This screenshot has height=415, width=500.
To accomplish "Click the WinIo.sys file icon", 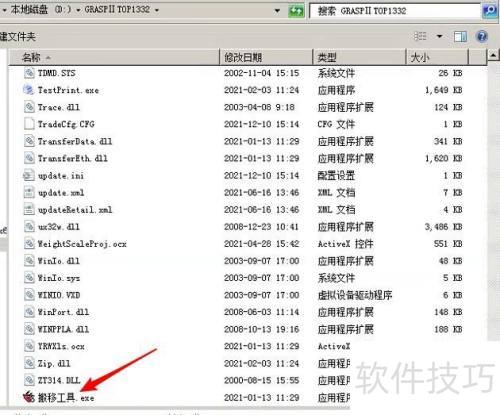I will coord(29,278).
